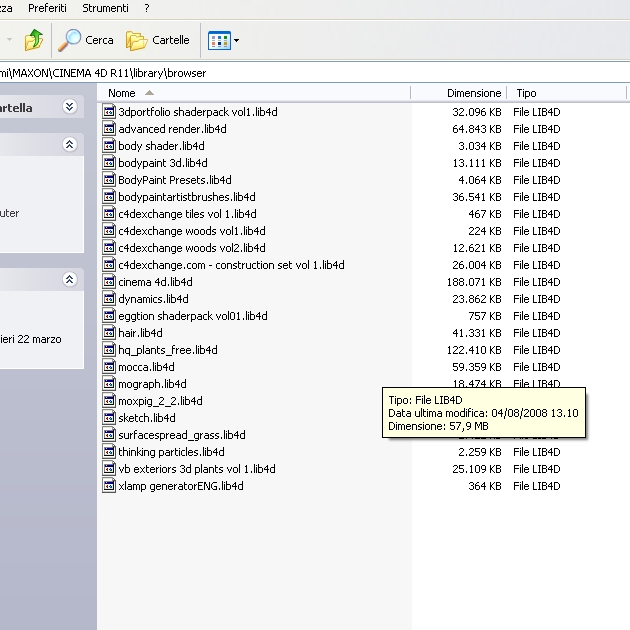Click size value '188.071 KB'

[x=474, y=282]
